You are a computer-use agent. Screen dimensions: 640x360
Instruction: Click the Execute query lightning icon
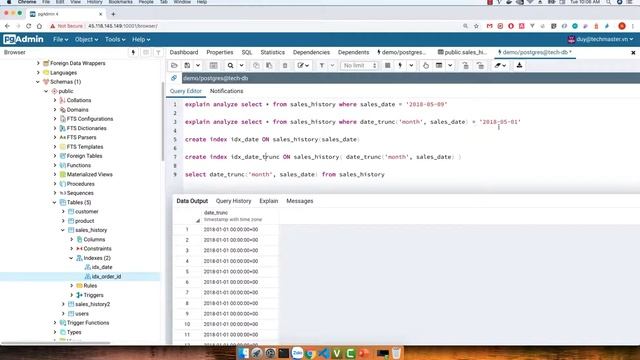point(400,65)
